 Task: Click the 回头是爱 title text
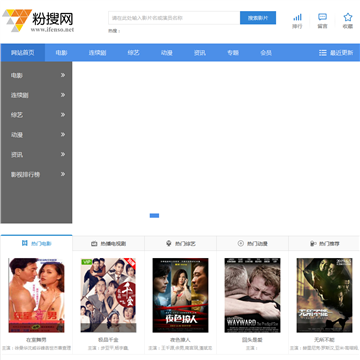(x=252, y=340)
